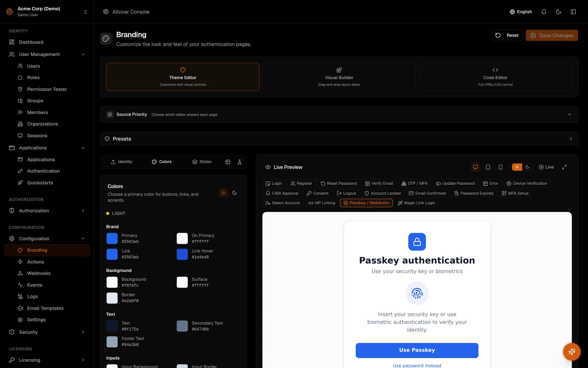Click the Source Priority layers icon

tap(110, 114)
